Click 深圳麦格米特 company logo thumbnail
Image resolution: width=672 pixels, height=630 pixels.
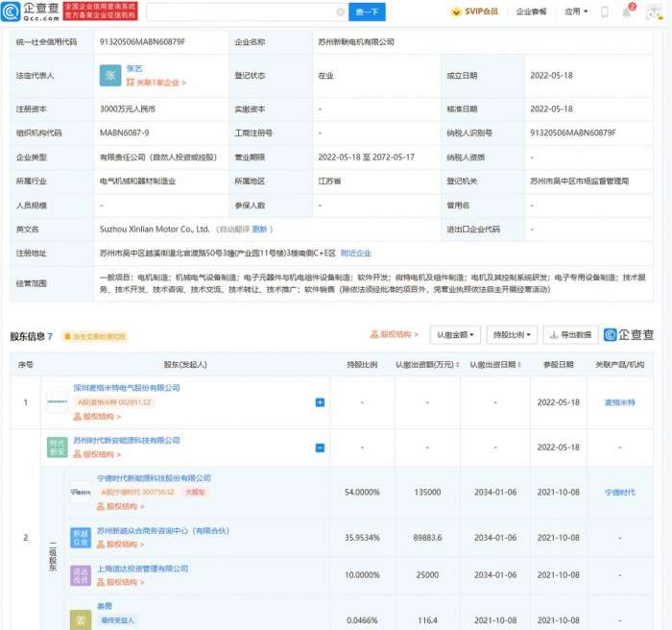point(58,401)
